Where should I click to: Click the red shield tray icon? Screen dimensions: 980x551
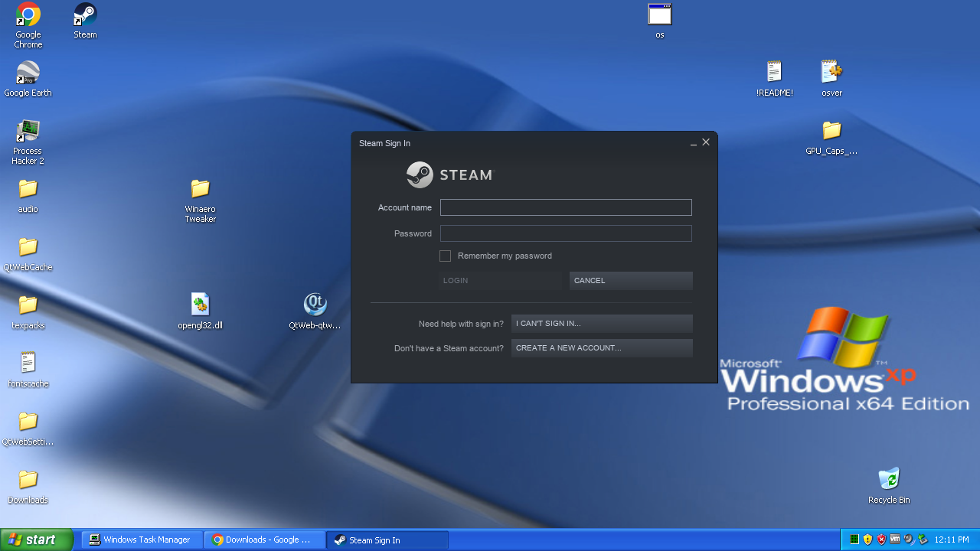[x=882, y=540]
